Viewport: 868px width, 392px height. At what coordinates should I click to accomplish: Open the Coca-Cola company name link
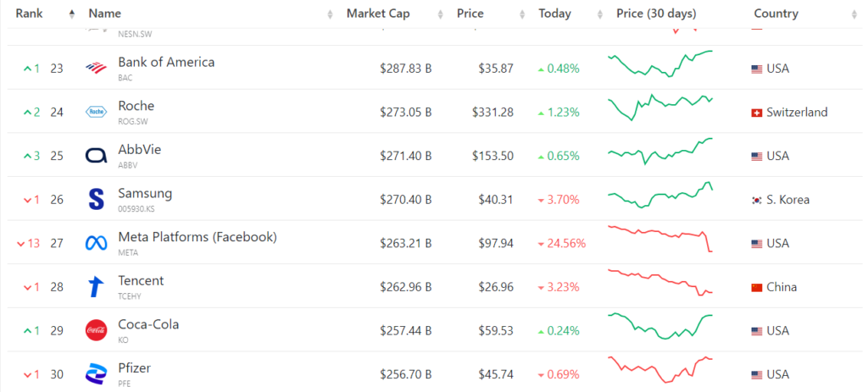click(148, 324)
